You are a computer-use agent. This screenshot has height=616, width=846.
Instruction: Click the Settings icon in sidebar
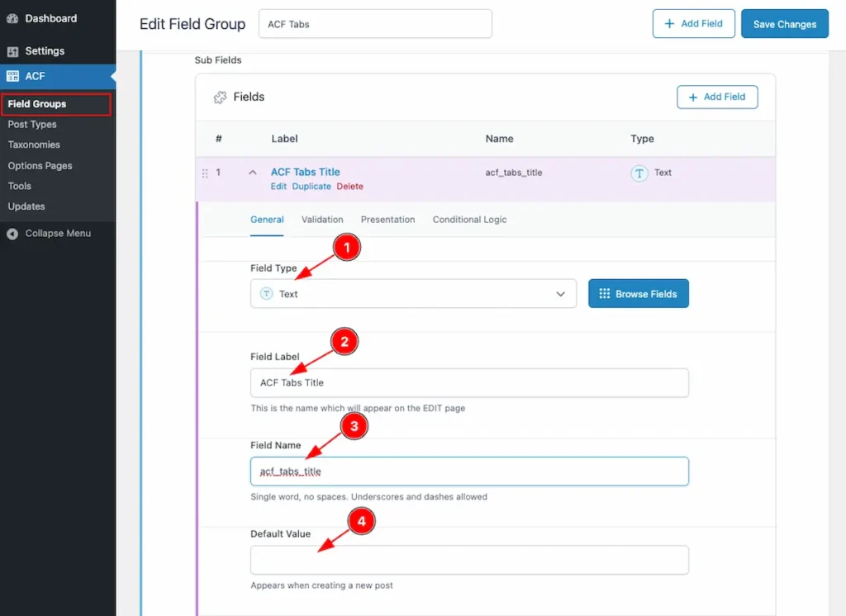12,51
